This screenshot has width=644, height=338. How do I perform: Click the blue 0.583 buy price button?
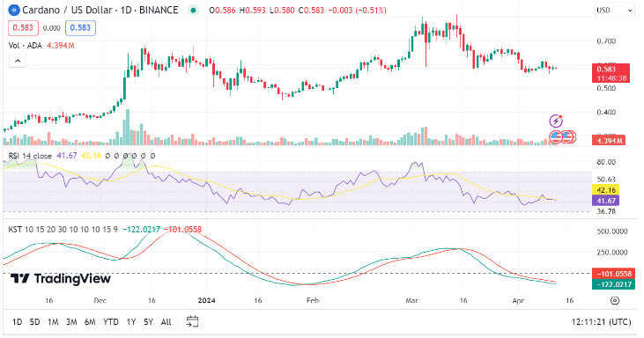(x=80, y=28)
